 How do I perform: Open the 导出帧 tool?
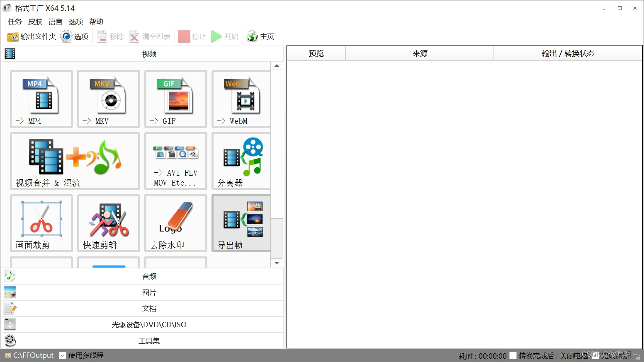pyautogui.click(x=241, y=223)
